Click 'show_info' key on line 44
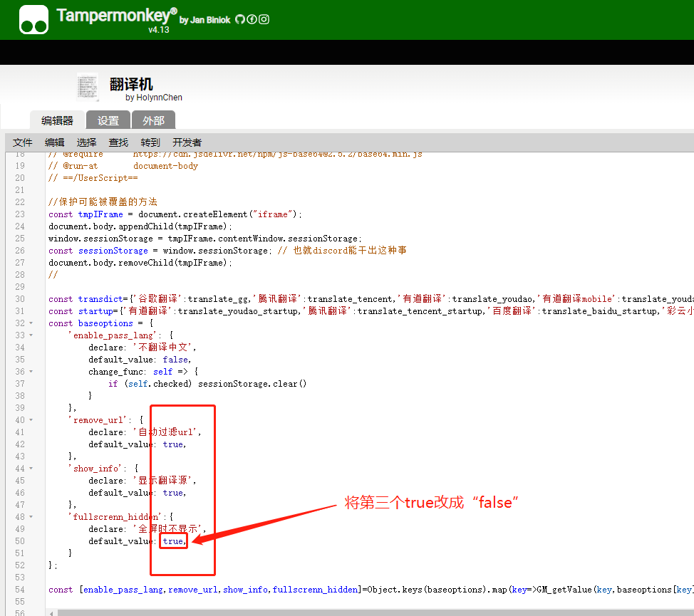This screenshot has width=694, height=616. pos(95,469)
